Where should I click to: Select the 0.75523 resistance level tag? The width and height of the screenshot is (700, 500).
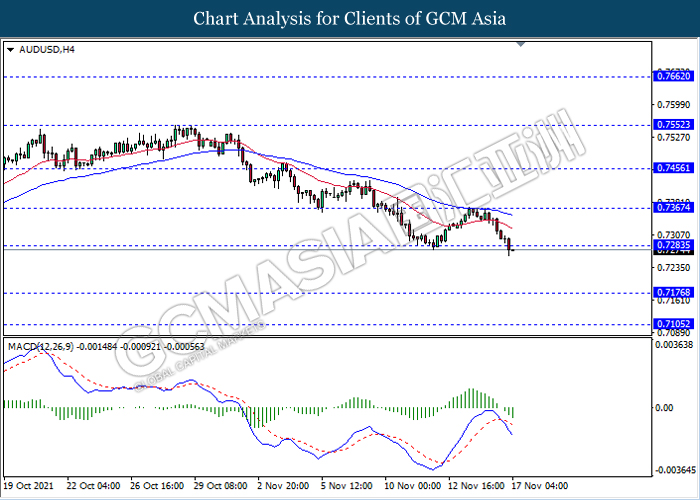669,125
